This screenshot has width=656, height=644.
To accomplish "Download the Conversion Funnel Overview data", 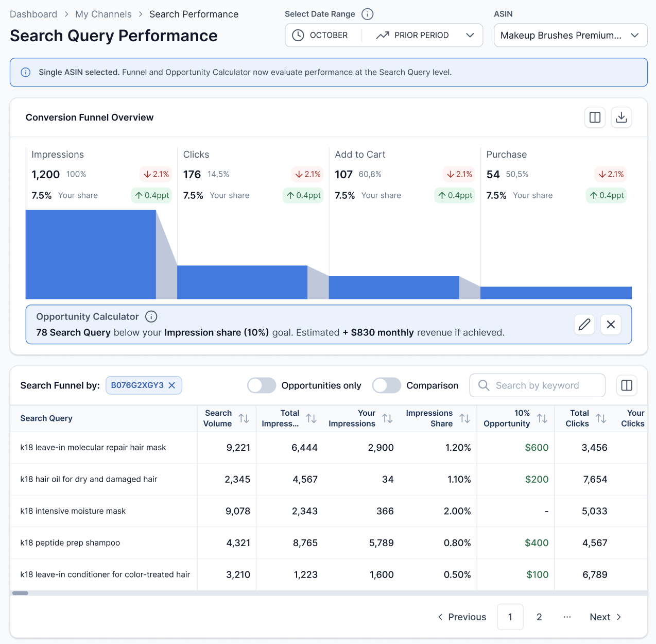I will (622, 117).
